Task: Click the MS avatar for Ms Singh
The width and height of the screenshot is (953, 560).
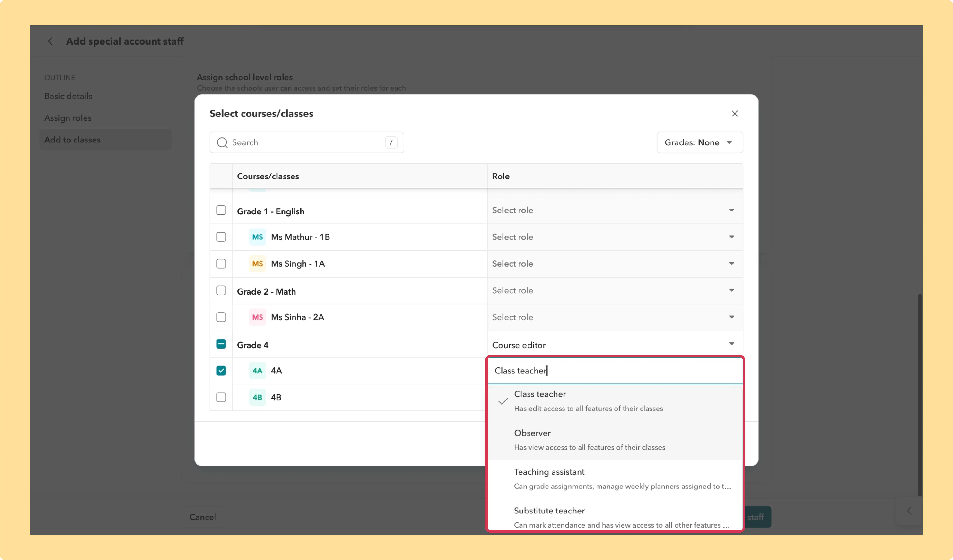Action: [x=257, y=264]
